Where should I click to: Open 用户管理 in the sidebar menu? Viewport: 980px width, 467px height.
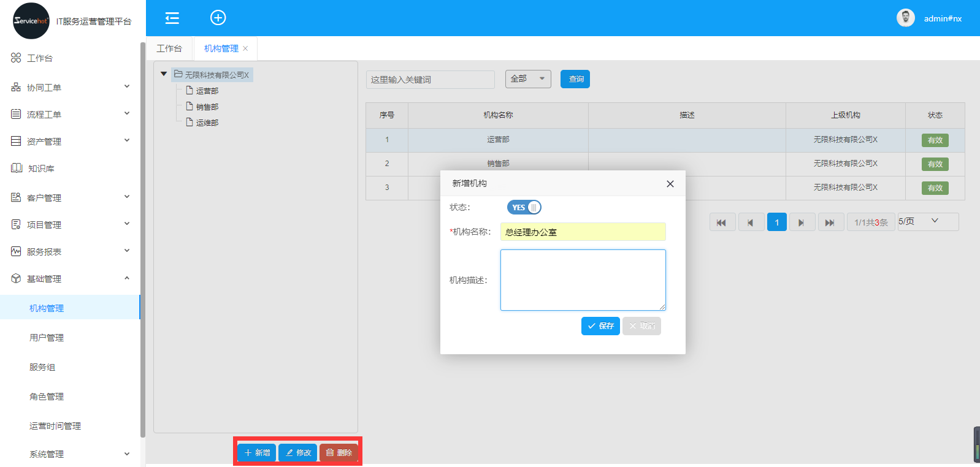pyautogui.click(x=47, y=338)
